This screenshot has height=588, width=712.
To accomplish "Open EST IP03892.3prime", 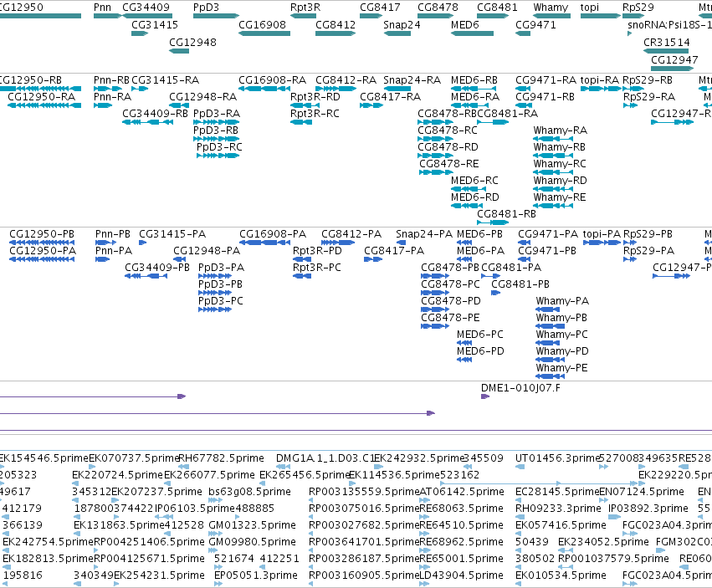I will [x=648, y=509].
